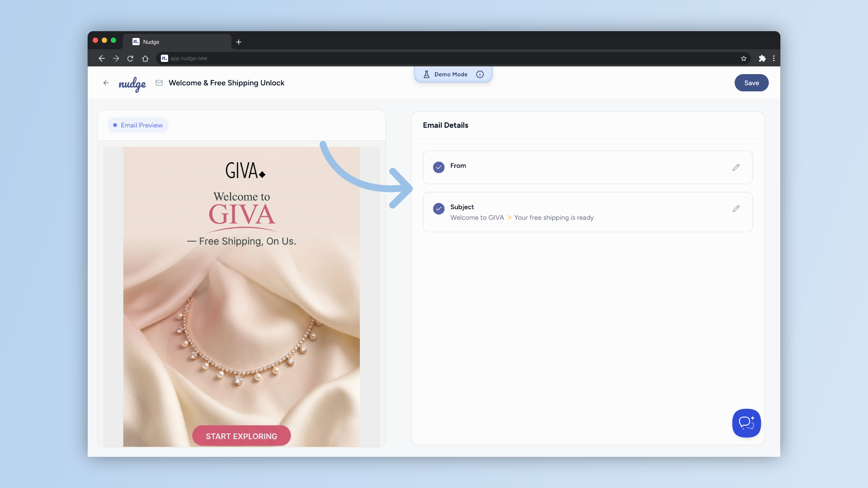868x488 pixels.
Task: Open the chat assistant button
Action: 746,423
